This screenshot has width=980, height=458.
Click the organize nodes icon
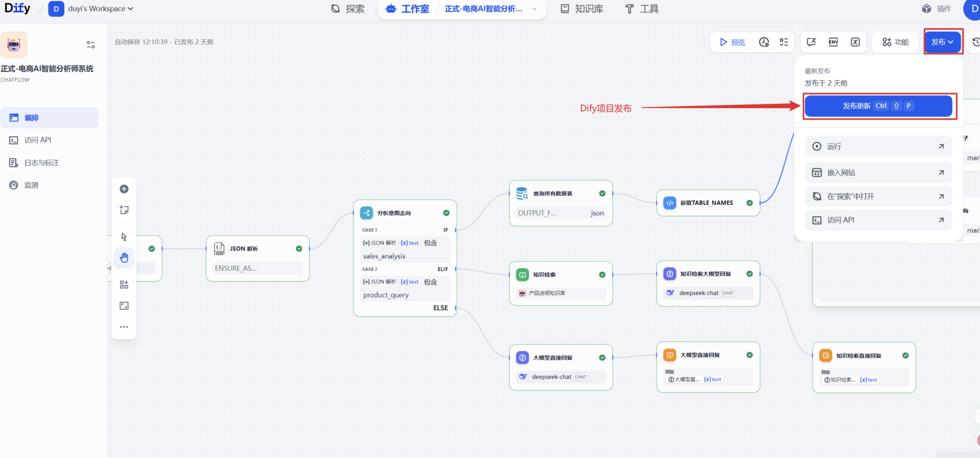124,285
